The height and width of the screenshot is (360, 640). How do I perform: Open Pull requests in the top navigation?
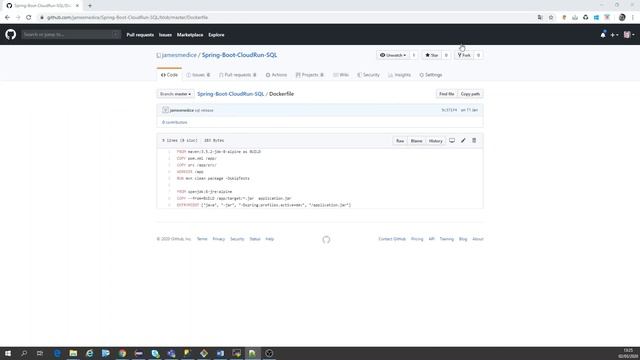tap(140, 35)
